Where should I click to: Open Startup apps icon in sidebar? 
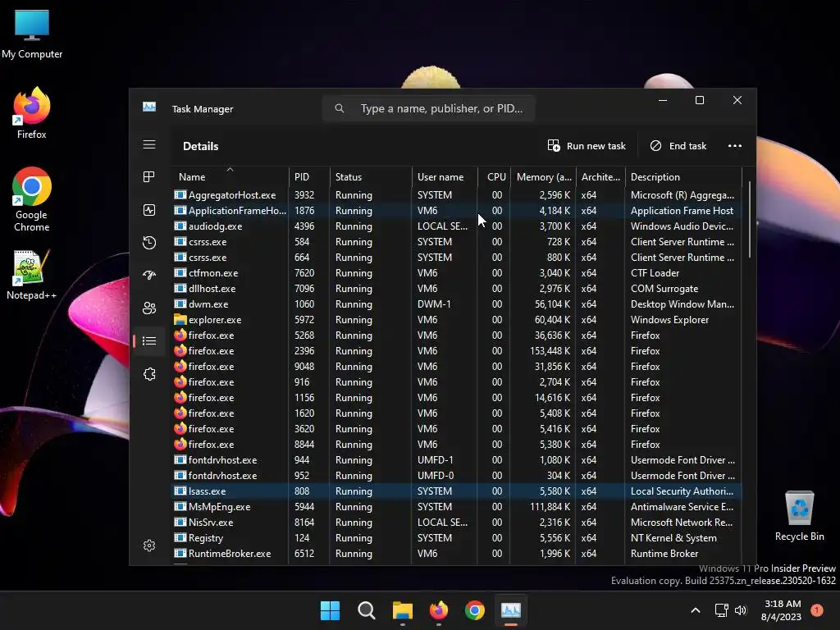point(149,276)
